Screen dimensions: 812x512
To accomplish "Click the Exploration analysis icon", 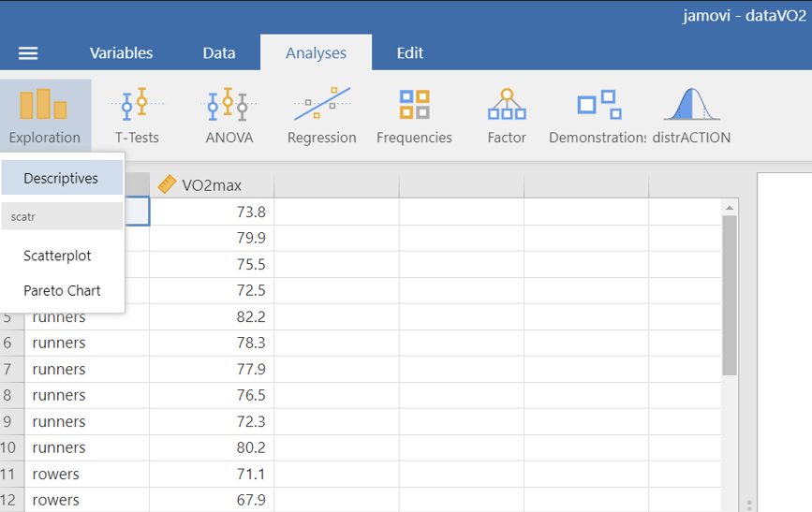I will (x=45, y=115).
